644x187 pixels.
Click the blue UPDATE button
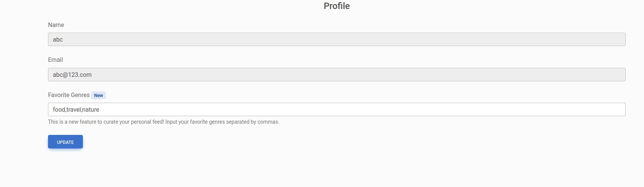coord(65,142)
